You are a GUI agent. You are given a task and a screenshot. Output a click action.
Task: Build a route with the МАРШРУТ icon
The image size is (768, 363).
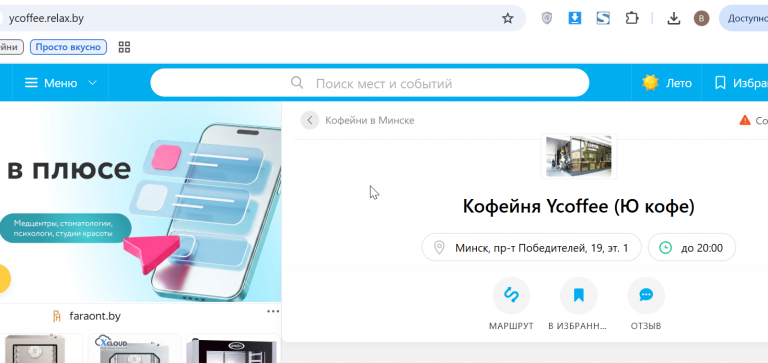tap(511, 295)
